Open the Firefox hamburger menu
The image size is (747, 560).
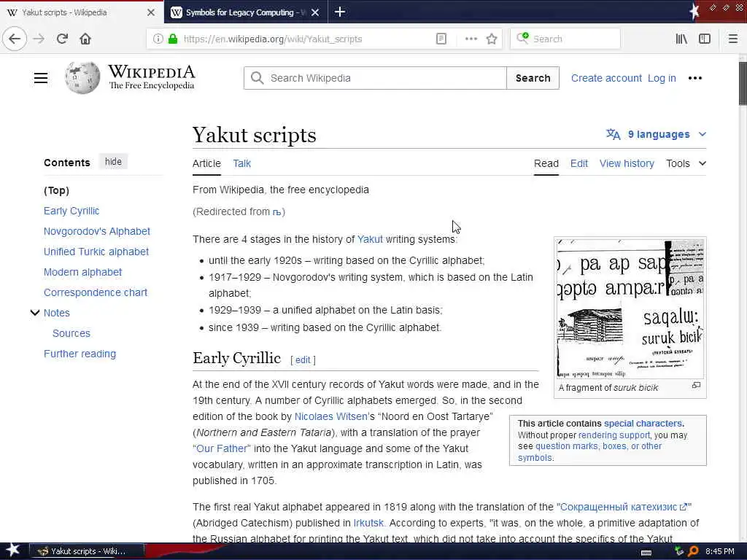(732, 39)
